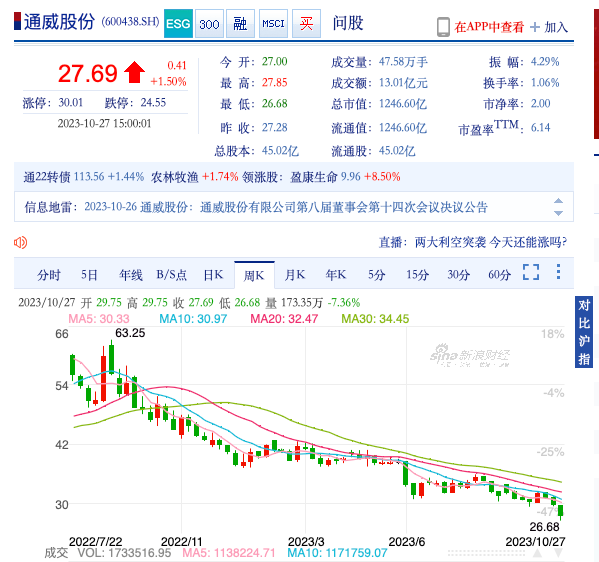Click the ESG badge icon

(x=178, y=24)
